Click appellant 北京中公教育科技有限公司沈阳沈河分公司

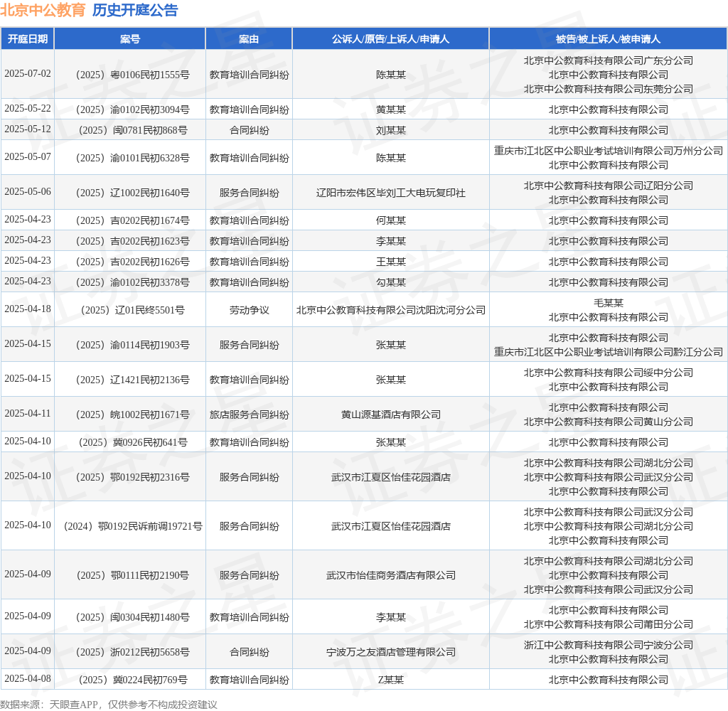pos(391,310)
